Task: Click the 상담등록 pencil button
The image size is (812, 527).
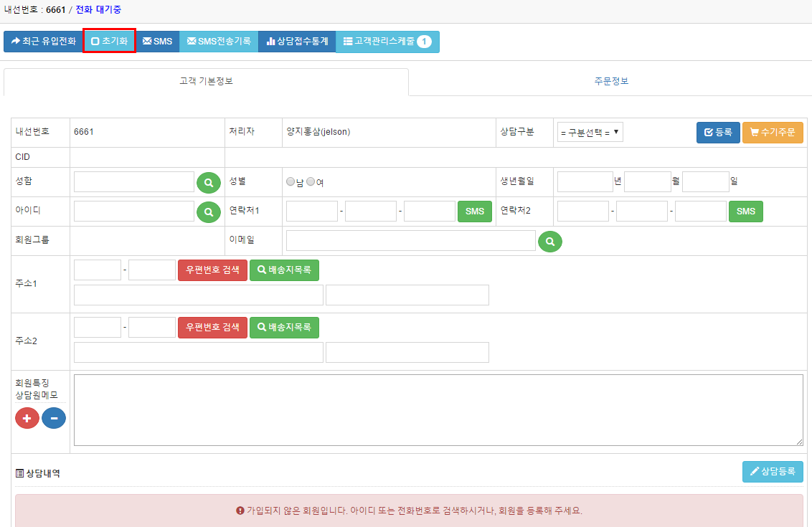Action: [773, 472]
